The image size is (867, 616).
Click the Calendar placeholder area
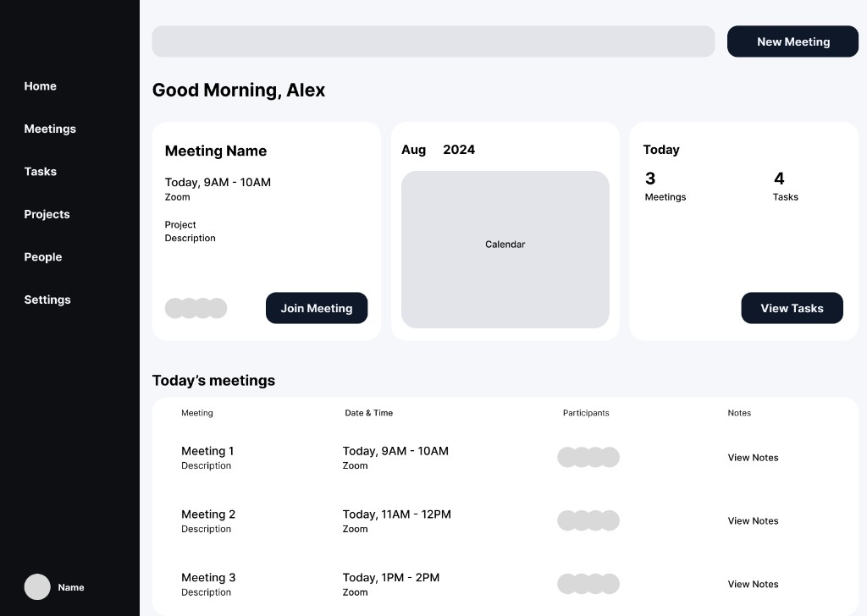[x=505, y=250]
